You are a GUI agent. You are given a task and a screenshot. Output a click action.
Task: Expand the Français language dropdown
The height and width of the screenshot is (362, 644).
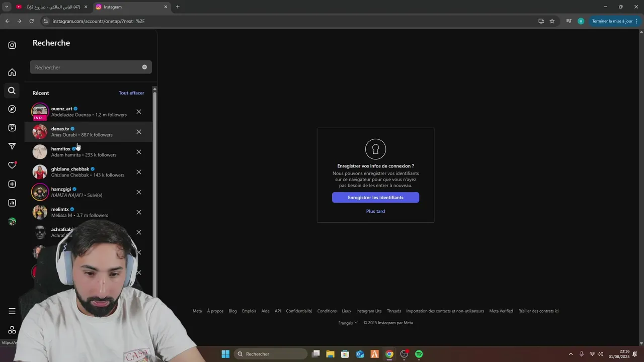coord(348,323)
